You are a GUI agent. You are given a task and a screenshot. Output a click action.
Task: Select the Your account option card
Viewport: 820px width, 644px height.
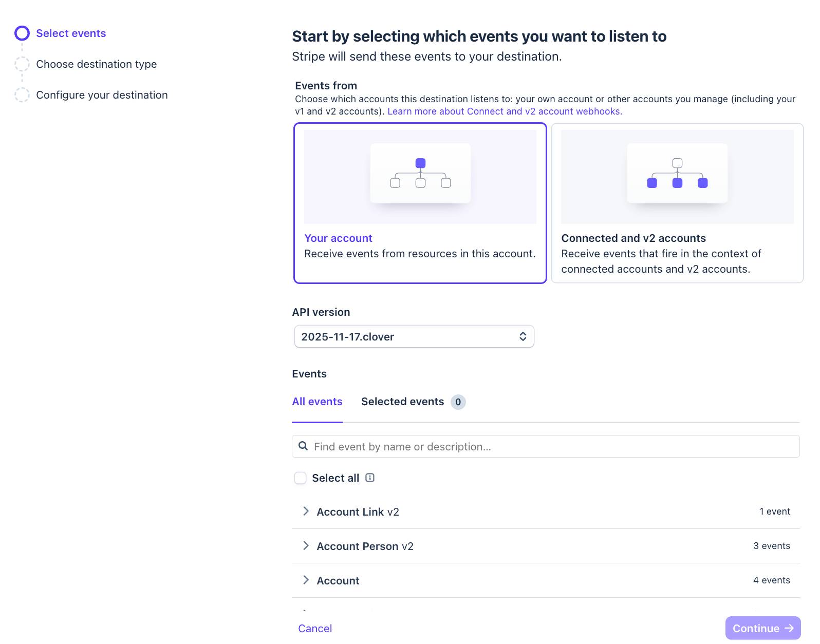[420, 247]
